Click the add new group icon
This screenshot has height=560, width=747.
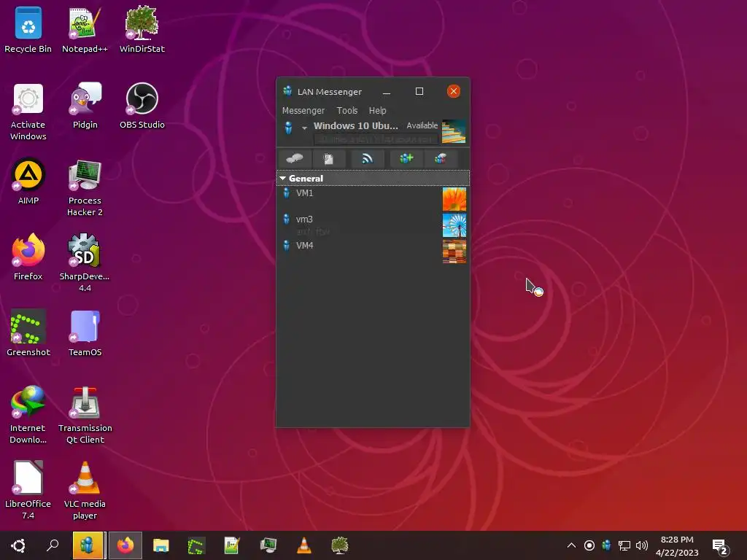[x=406, y=158]
